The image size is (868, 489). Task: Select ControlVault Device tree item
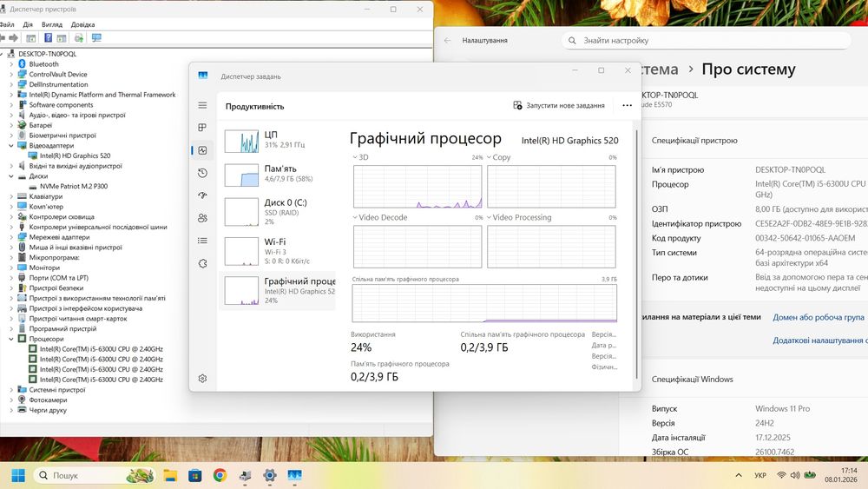(x=58, y=74)
